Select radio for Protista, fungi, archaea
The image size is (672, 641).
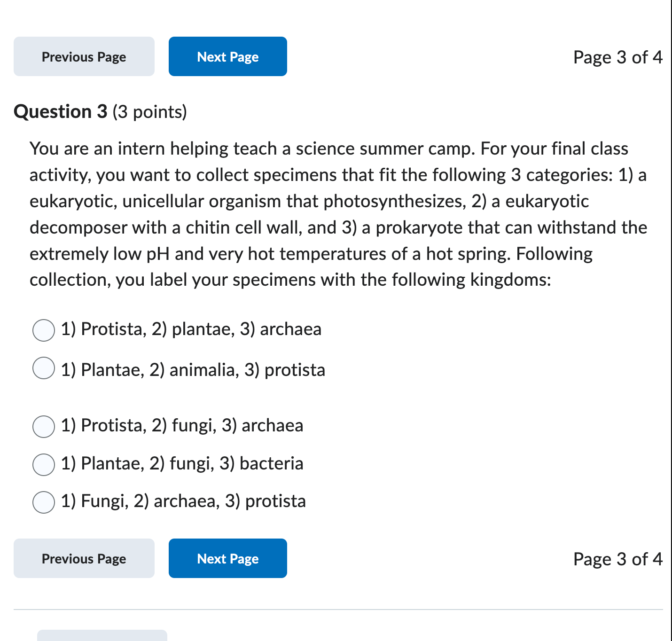click(x=44, y=426)
